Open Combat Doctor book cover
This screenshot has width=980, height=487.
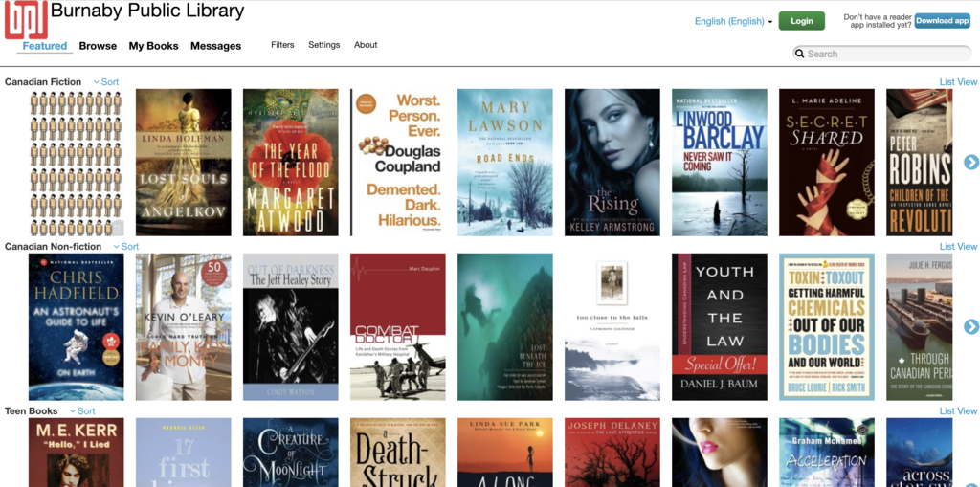click(397, 327)
